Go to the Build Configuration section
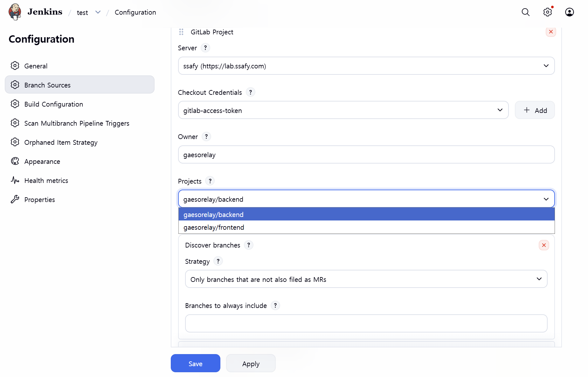Screen dimensions: 588x377 click(53, 104)
